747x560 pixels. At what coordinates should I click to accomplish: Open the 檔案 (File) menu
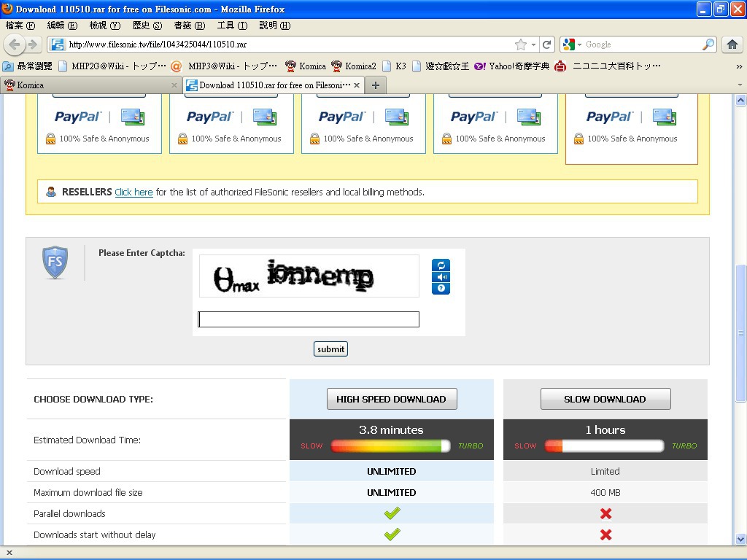tap(20, 26)
